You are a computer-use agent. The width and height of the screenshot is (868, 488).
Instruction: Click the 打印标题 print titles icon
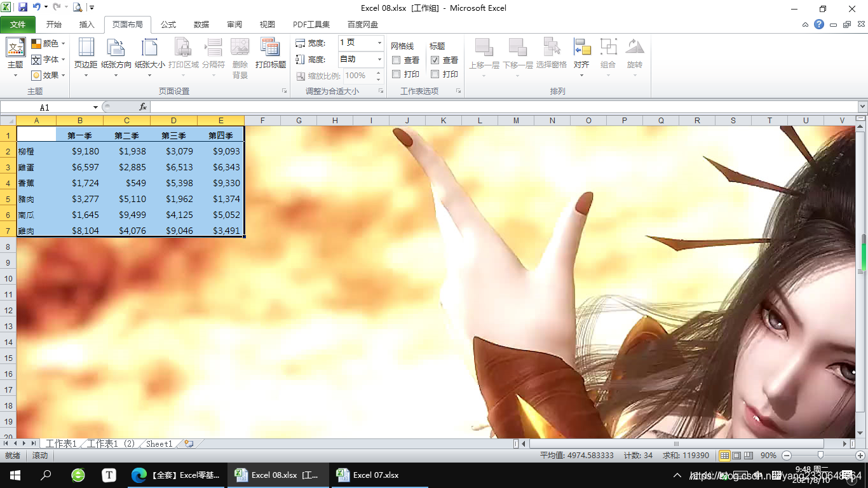click(x=271, y=48)
